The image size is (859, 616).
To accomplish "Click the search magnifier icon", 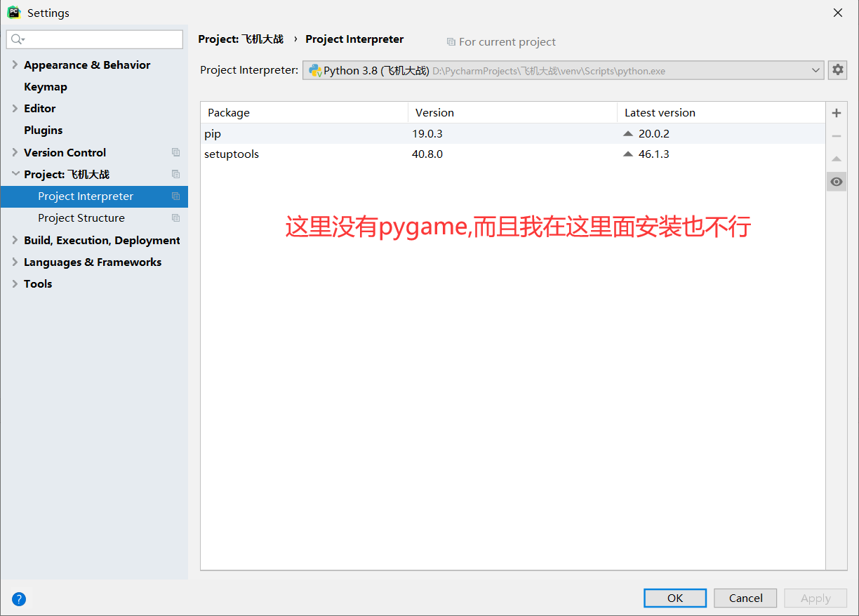I will click(18, 39).
